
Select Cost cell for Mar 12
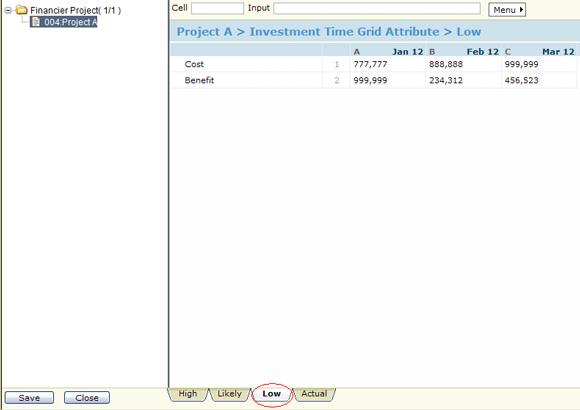(539, 64)
